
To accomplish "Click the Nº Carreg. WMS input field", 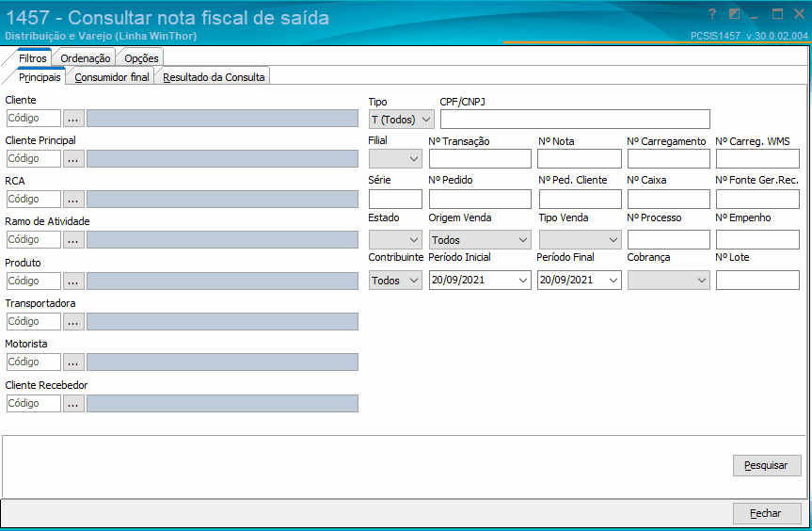I will 757,159.
